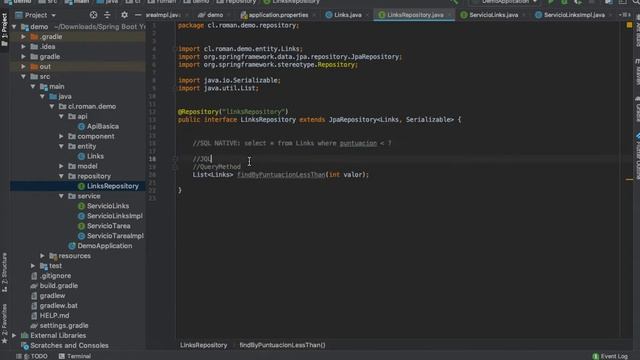Click the yellow inspection indicator at editor top right

click(x=629, y=25)
